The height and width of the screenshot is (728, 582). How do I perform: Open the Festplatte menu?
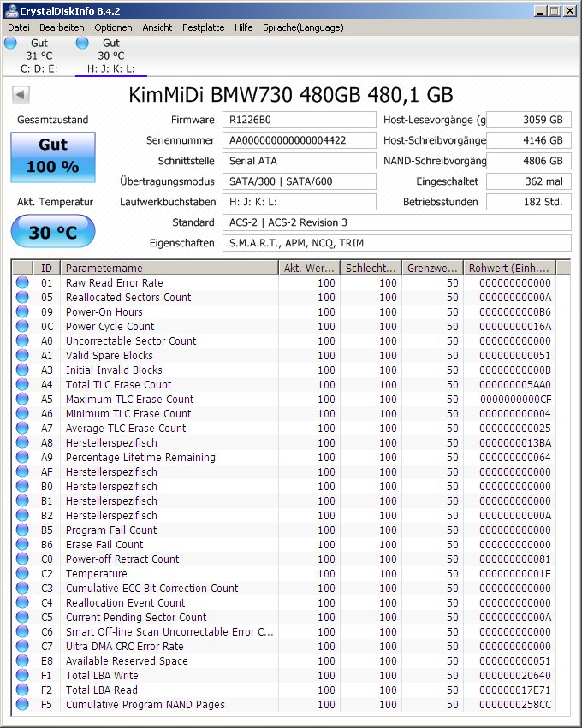click(x=204, y=27)
